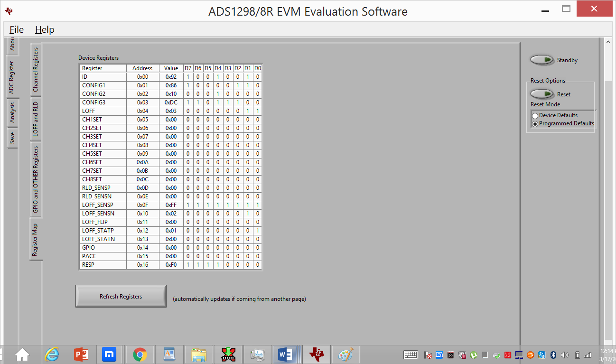Click the vertical scrollbar up arrow
The height and width of the screenshot is (364, 616).
click(x=608, y=42)
